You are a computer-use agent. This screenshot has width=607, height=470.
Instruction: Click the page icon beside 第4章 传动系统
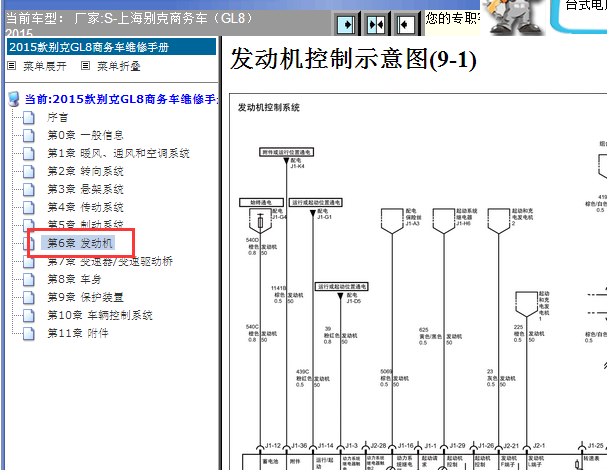tap(29, 208)
